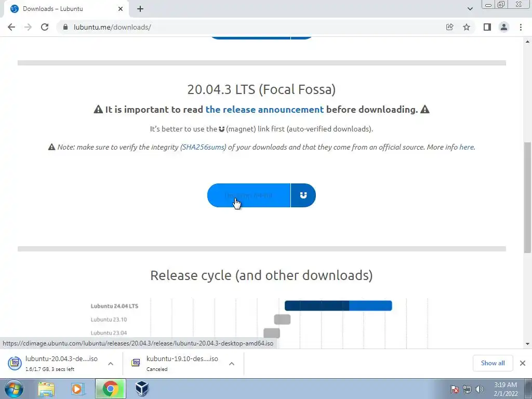Click the forward navigation arrow

point(28,27)
